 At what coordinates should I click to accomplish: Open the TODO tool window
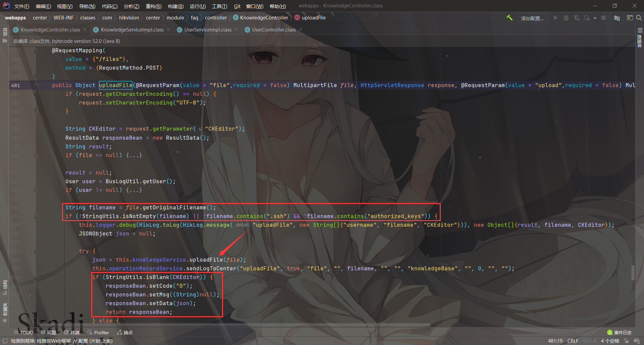[23, 333]
